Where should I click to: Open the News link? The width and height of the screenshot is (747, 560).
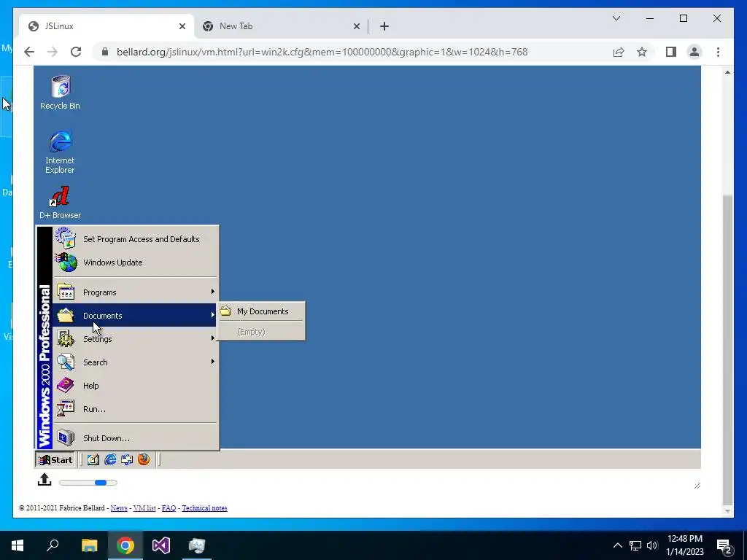tap(119, 508)
